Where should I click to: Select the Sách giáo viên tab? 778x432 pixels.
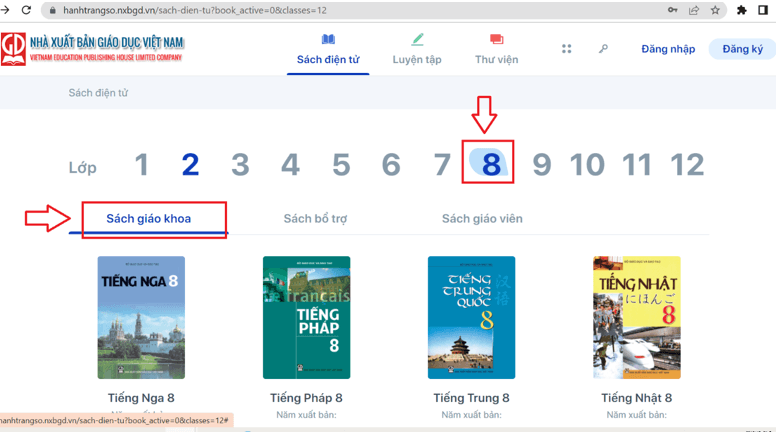tap(482, 218)
